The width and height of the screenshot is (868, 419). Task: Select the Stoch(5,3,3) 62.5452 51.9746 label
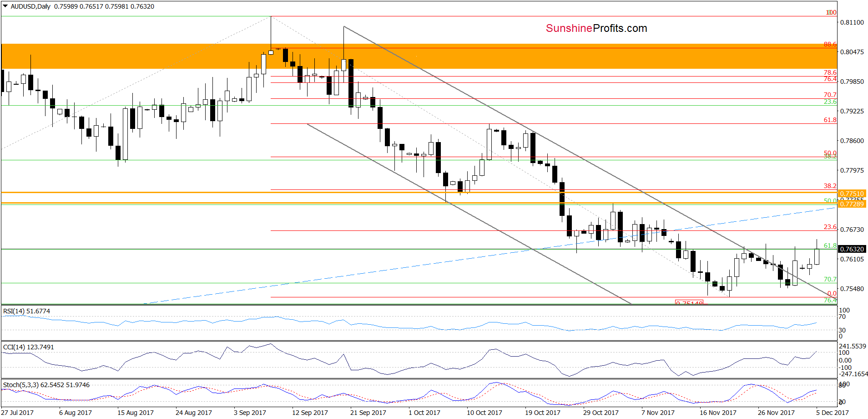[46, 385]
